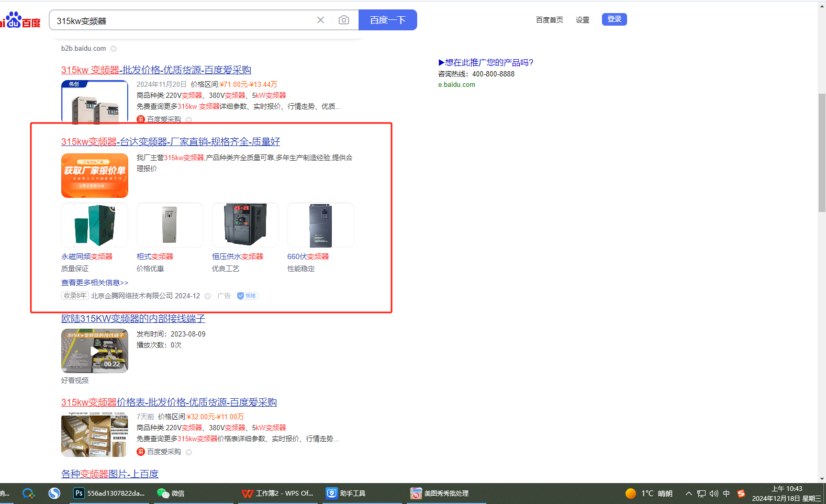
Task: Click the 好看视频 source label
Action: pyautogui.click(x=75, y=380)
